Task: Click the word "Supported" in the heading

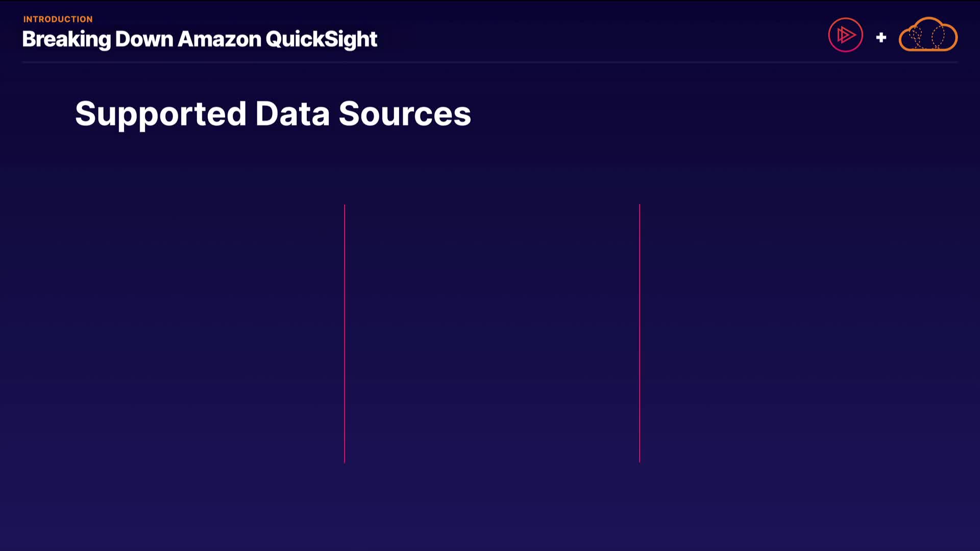Action: tap(161, 113)
